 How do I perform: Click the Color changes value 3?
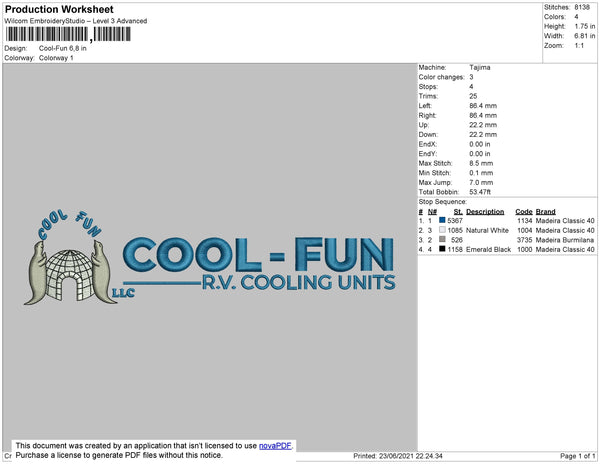(471, 77)
